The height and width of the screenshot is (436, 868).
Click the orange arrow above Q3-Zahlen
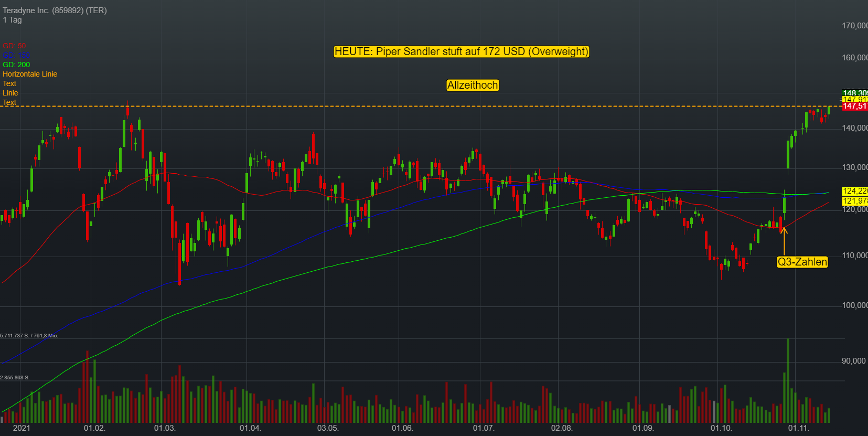click(784, 240)
